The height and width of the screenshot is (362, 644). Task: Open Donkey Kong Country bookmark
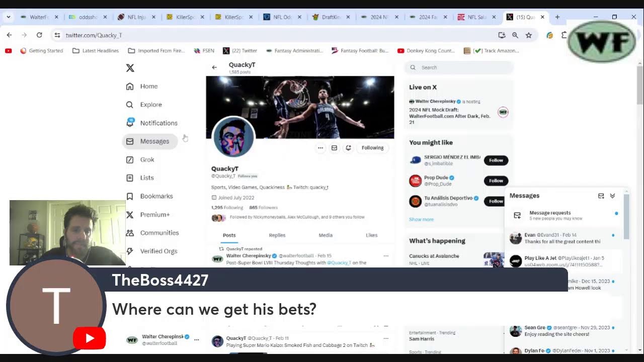coord(426,51)
